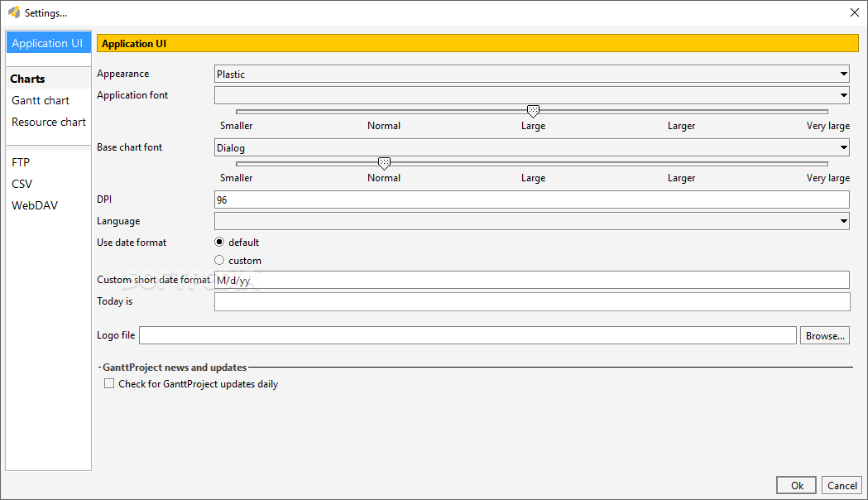Image resolution: width=868 pixels, height=500 pixels.
Task: Click the Smaller label under application font slider
Action: click(237, 126)
